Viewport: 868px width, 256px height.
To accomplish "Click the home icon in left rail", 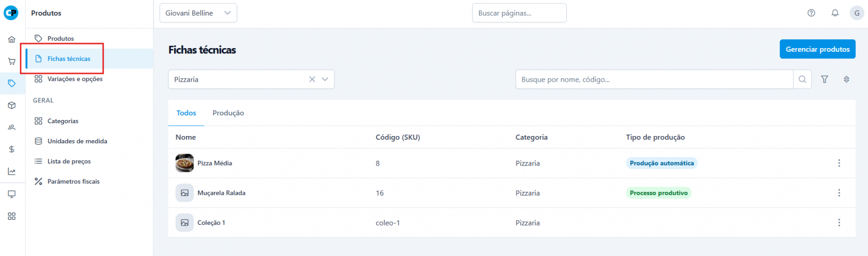I will (11, 39).
